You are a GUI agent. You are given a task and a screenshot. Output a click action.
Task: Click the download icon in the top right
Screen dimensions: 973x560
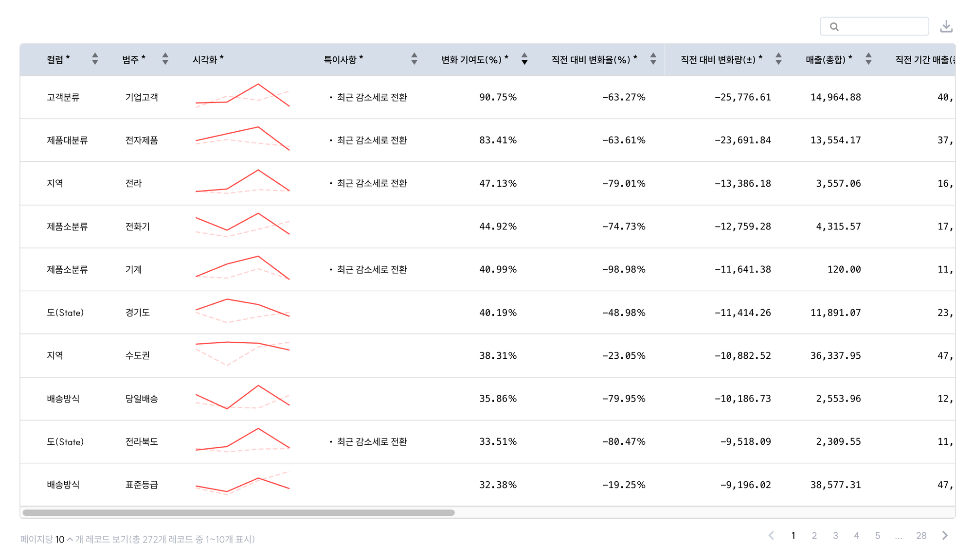click(x=946, y=26)
